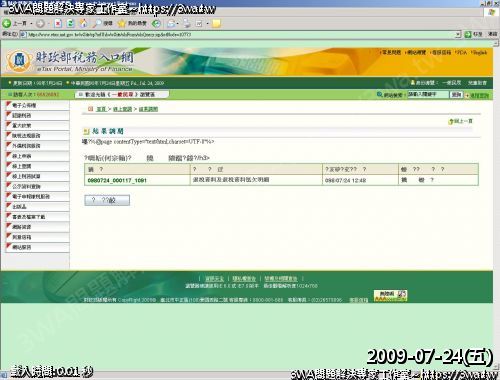The image size is (500, 380).
Task: Click inside the site search keyword field
Action: (428, 95)
